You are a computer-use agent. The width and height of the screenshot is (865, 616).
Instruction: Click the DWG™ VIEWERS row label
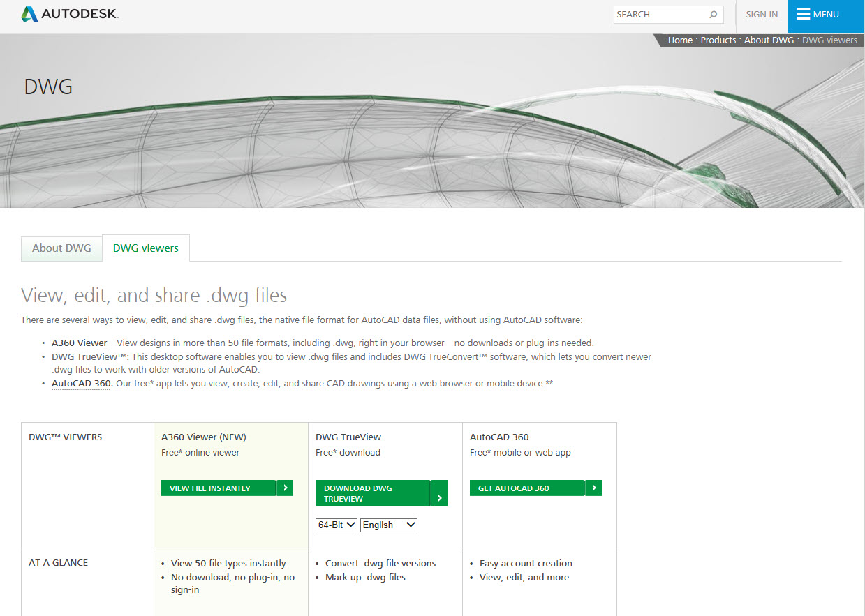click(x=66, y=437)
